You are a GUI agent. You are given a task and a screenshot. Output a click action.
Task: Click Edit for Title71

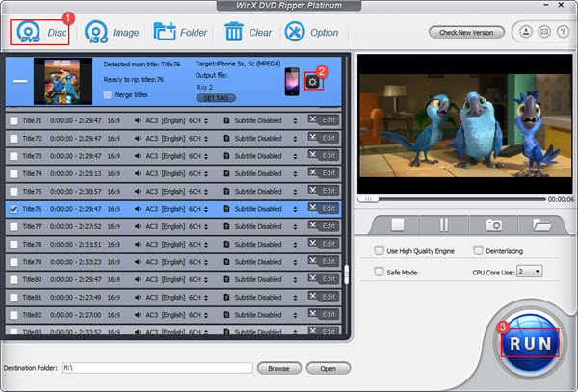click(324, 120)
